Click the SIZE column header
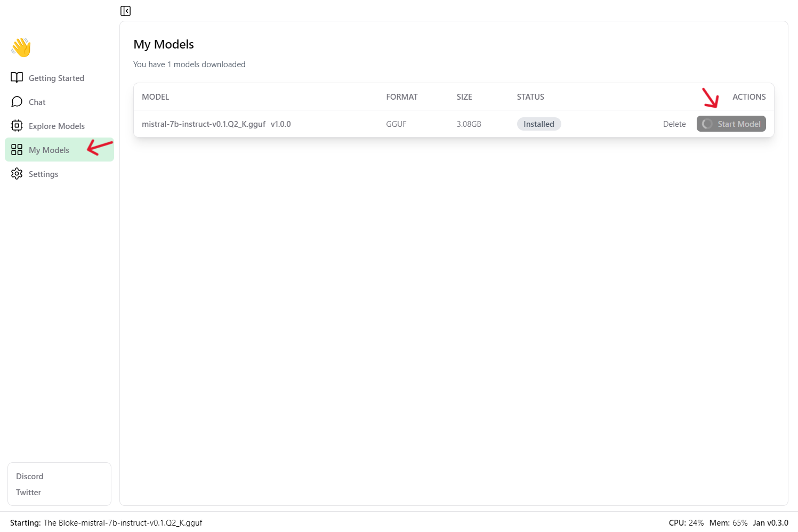Screen dimensions: 798x532 pyautogui.click(x=464, y=97)
